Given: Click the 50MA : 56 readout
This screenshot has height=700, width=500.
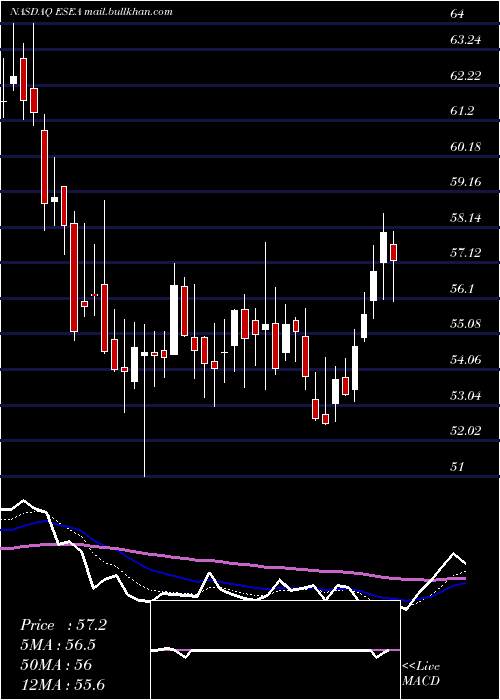Looking at the screenshot, I should tap(56, 665).
